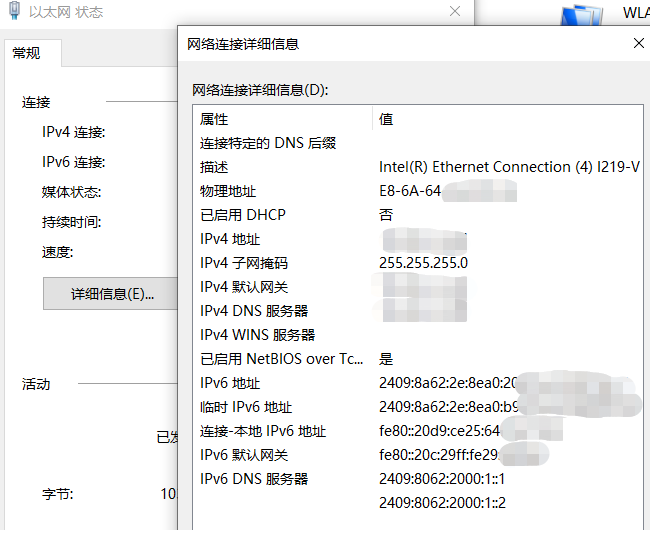Switch to the 常规 tab

(27, 53)
